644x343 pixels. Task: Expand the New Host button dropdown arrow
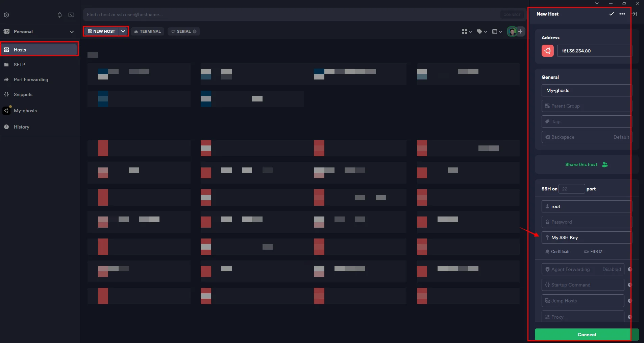pos(123,31)
